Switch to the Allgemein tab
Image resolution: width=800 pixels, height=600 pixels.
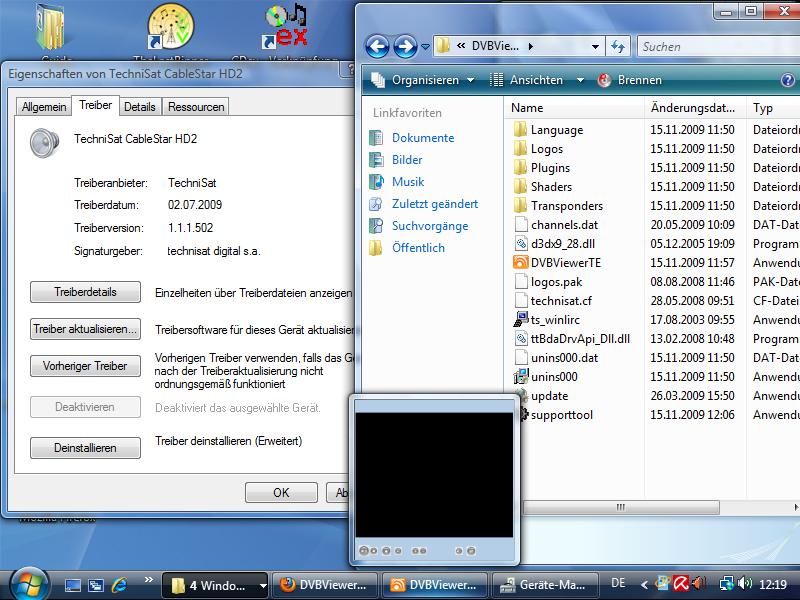coord(44,106)
